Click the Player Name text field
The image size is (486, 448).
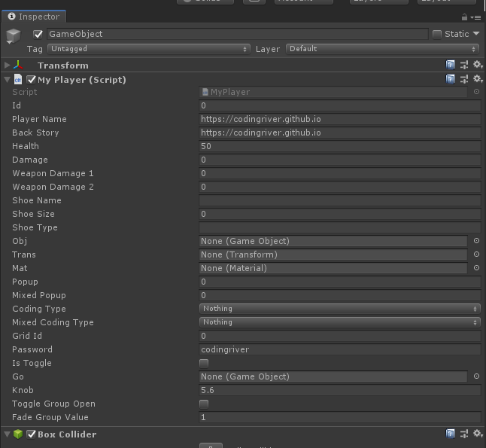click(x=340, y=119)
